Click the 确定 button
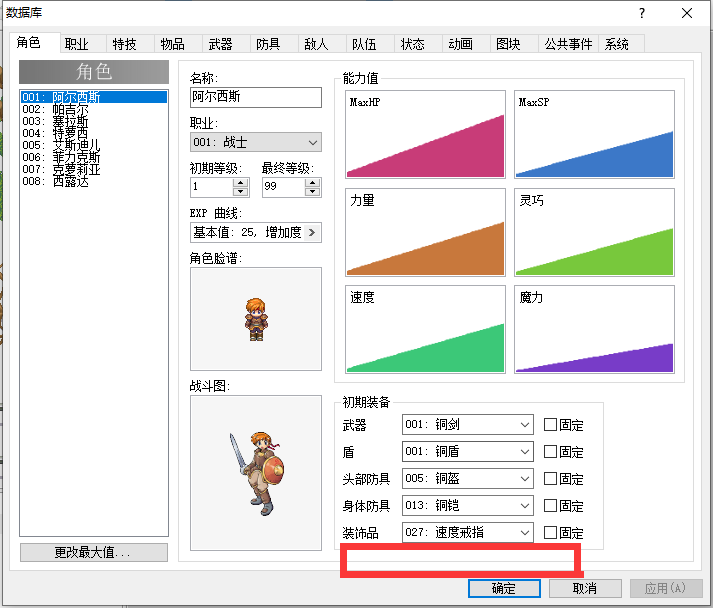Viewport: 713px width, 608px height. [504, 588]
